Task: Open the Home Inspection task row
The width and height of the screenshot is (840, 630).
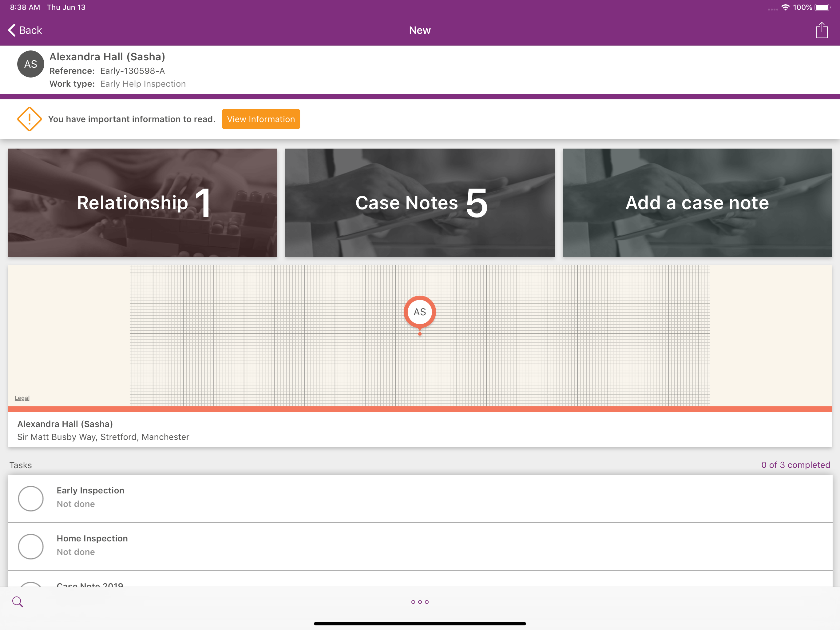Action: pyautogui.click(x=420, y=546)
